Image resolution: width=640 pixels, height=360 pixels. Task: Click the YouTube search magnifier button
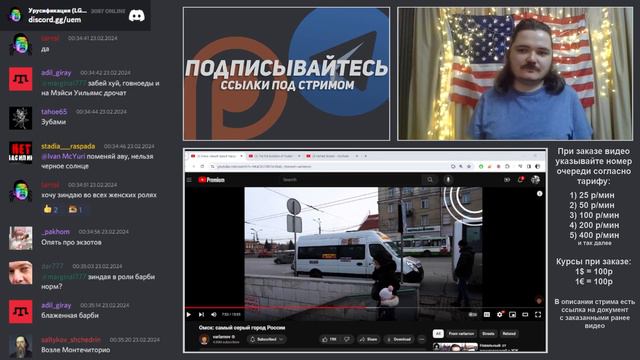pos(430,180)
